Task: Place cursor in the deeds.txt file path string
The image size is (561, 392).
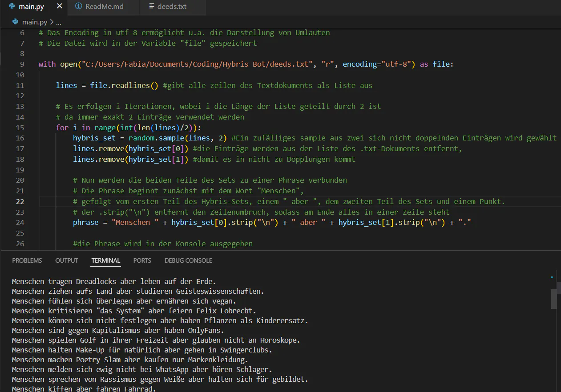Action: 194,64
